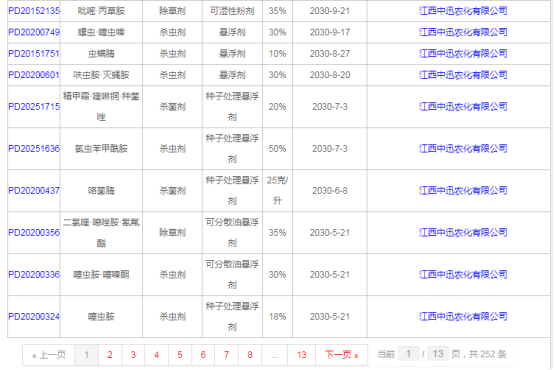Select the 25克/升 content cell

pyautogui.click(x=277, y=190)
